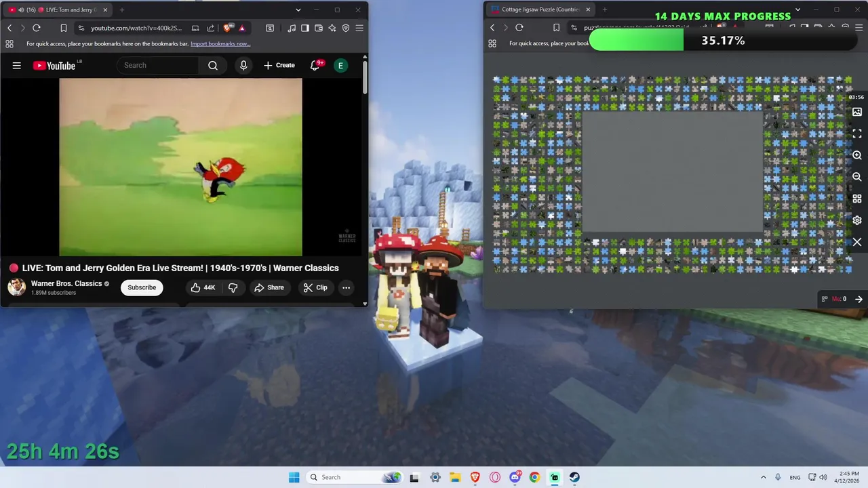Click the YouTube logo

point(54,65)
